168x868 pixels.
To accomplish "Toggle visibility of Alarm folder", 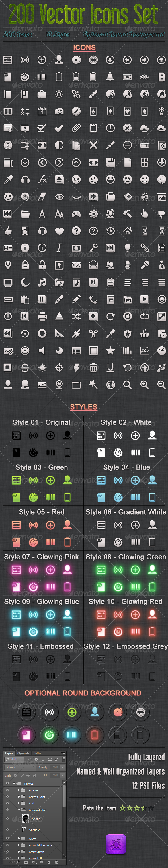I will (7, 838).
